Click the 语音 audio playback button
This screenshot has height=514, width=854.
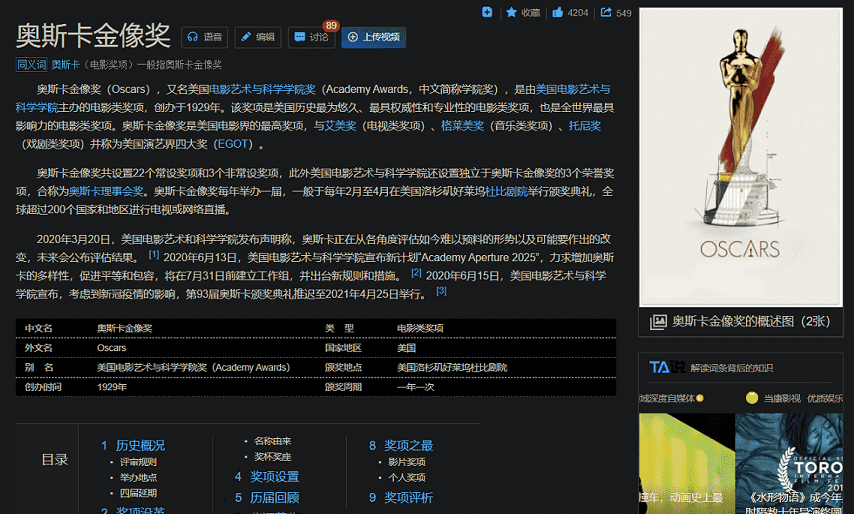coord(204,37)
